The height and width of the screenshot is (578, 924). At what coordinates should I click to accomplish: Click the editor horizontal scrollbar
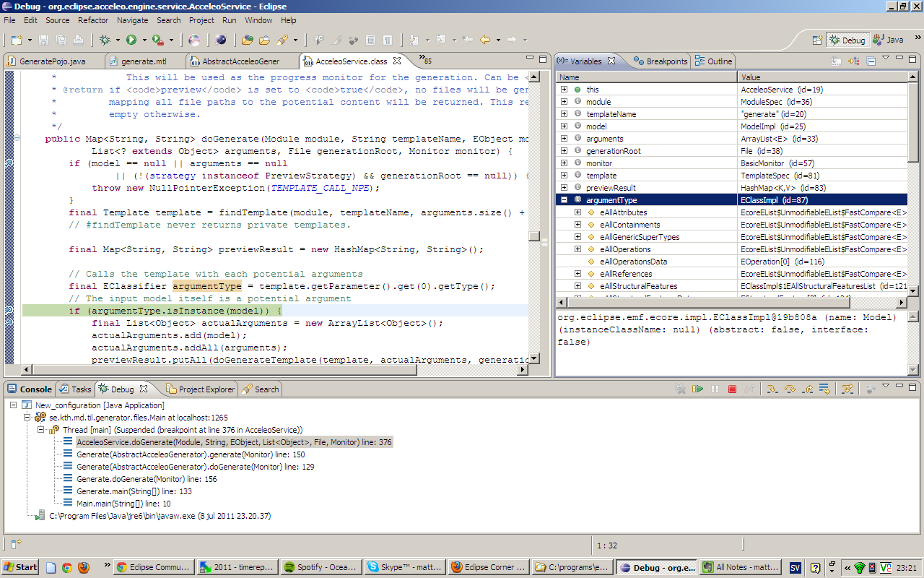[274, 370]
